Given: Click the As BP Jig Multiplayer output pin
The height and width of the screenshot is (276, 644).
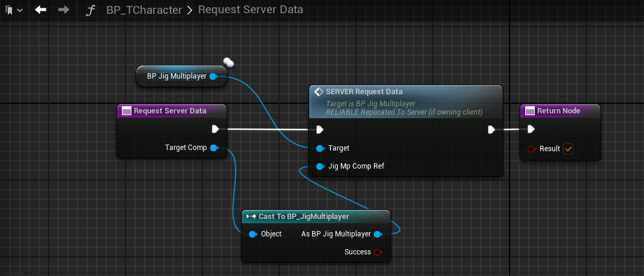Looking at the screenshot, I should (x=378, y=234).
